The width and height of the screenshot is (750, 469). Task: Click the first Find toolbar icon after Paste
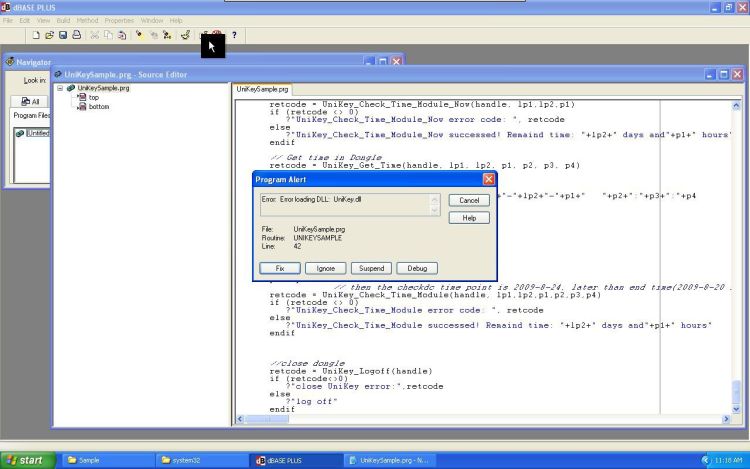pyautogui.click(x=139, y=35)
